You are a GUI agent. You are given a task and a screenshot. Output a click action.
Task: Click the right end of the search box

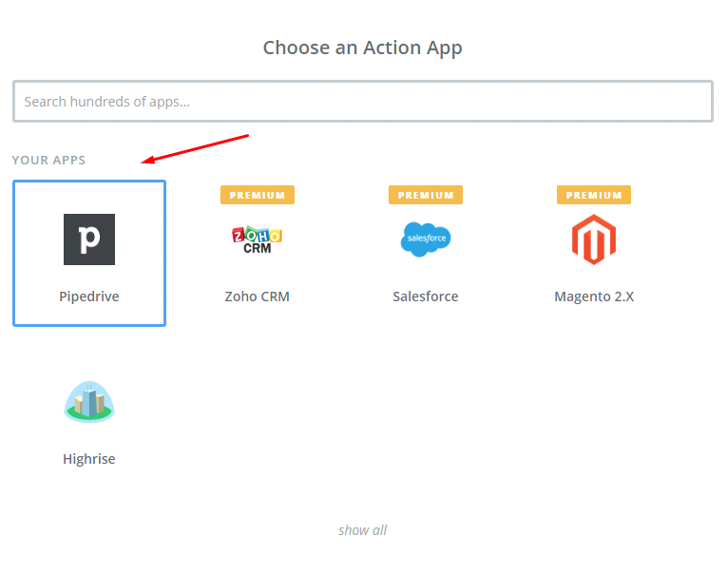699,102
